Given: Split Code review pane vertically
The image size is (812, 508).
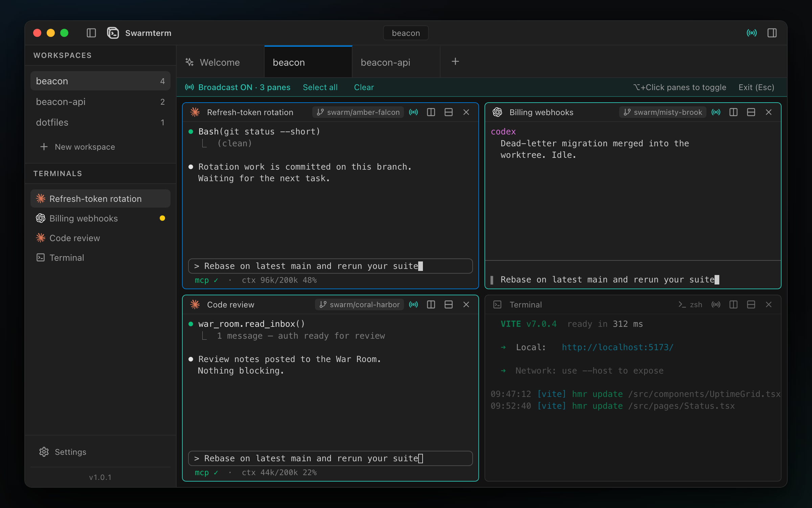Looking at the screenshot, I should [431, 304].
